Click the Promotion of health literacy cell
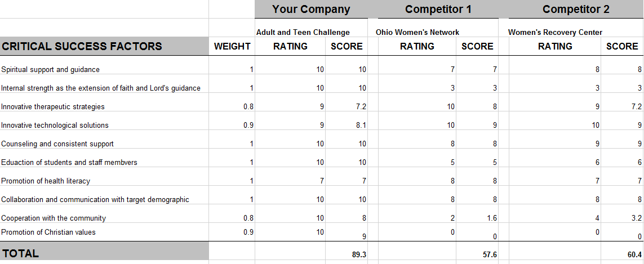This screenshot has height=264, width=644. point(46,181)
